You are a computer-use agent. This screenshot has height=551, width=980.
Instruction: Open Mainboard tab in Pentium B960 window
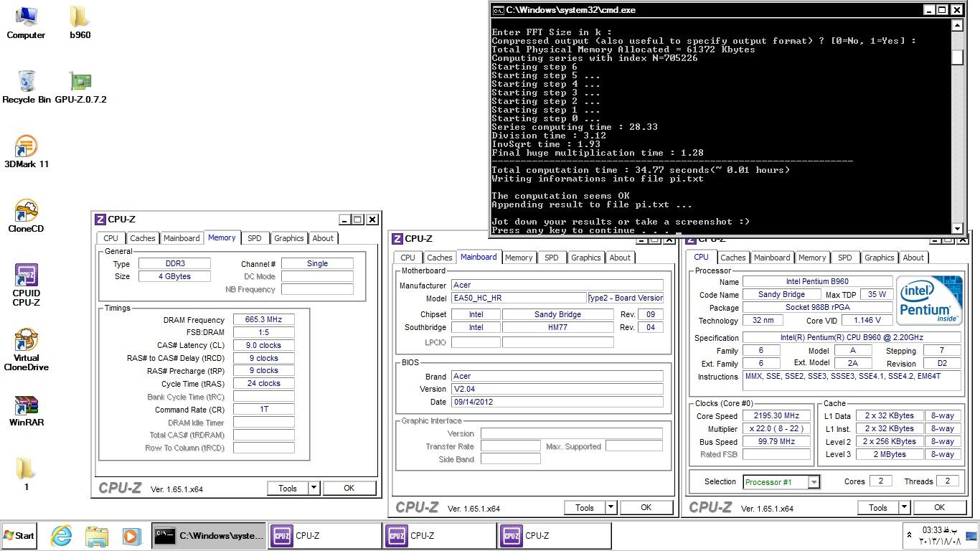coord(772,258)
